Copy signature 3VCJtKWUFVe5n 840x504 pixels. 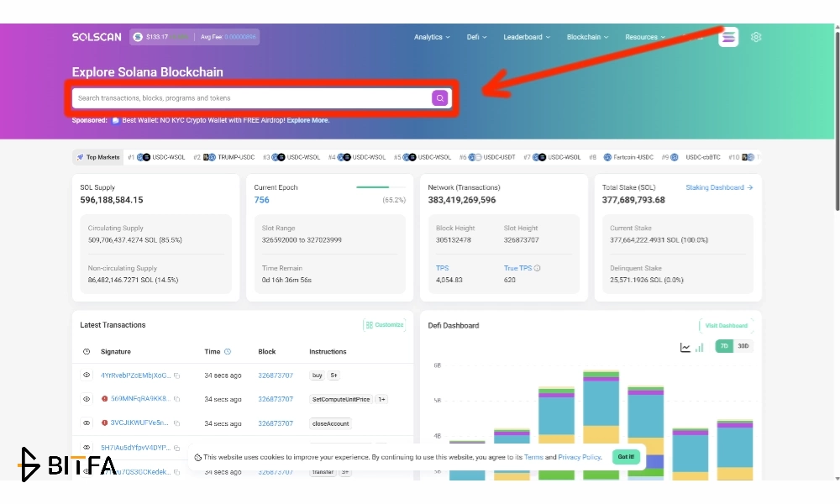tap(176, 423)
